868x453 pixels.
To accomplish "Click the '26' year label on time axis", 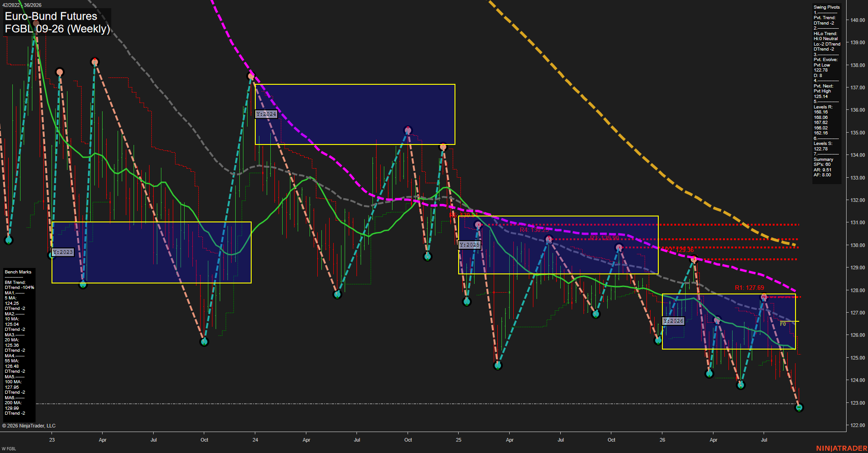I will coord(662,440).
